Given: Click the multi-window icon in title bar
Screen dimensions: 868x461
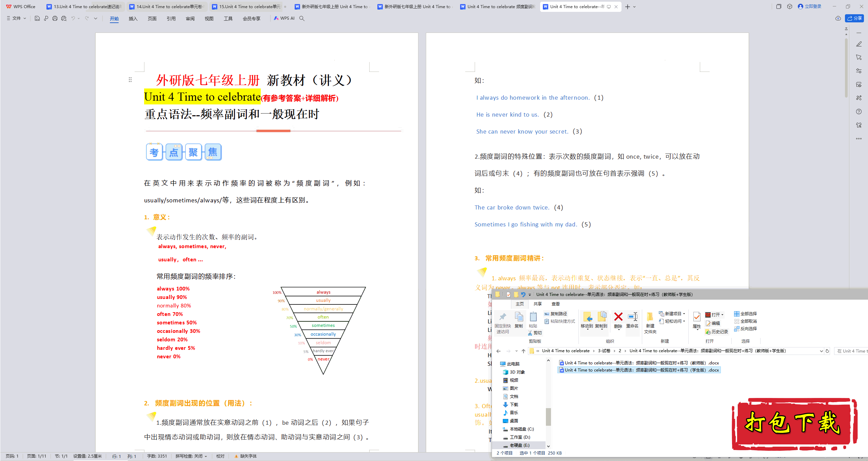Looking at the screenshot, I should pos(779,6).
